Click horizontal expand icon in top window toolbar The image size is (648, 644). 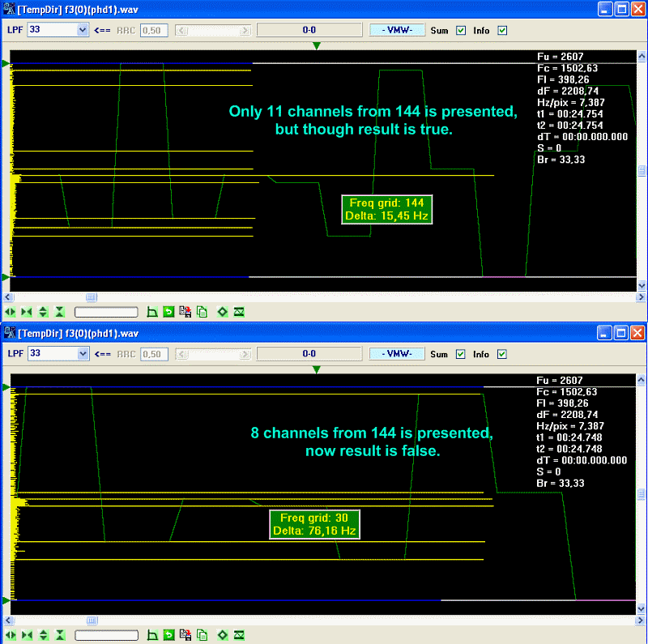click(x=11, y=312)
